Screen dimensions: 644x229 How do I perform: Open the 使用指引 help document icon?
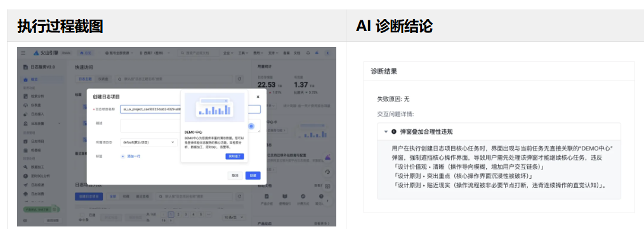[x=285, y=199]
